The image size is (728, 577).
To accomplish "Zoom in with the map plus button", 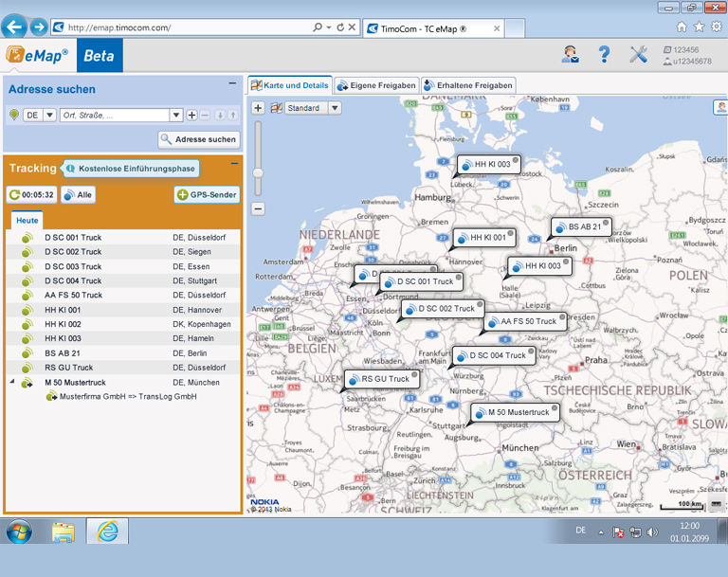I will click(258, 108).
